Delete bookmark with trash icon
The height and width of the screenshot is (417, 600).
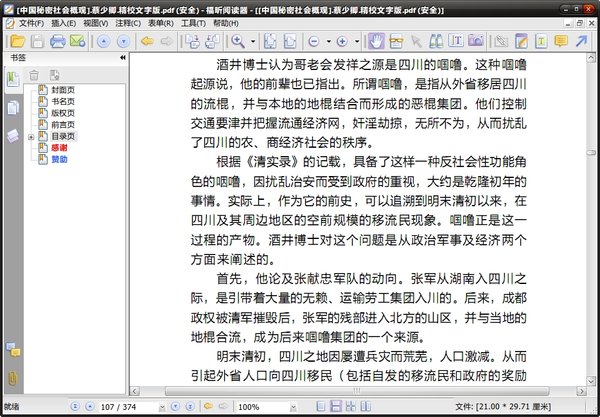coord(34,75)
